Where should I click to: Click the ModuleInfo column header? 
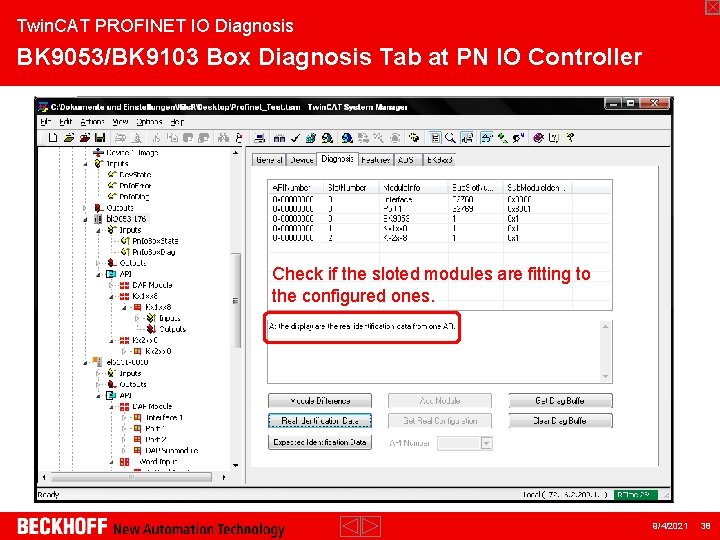point(414,187)
